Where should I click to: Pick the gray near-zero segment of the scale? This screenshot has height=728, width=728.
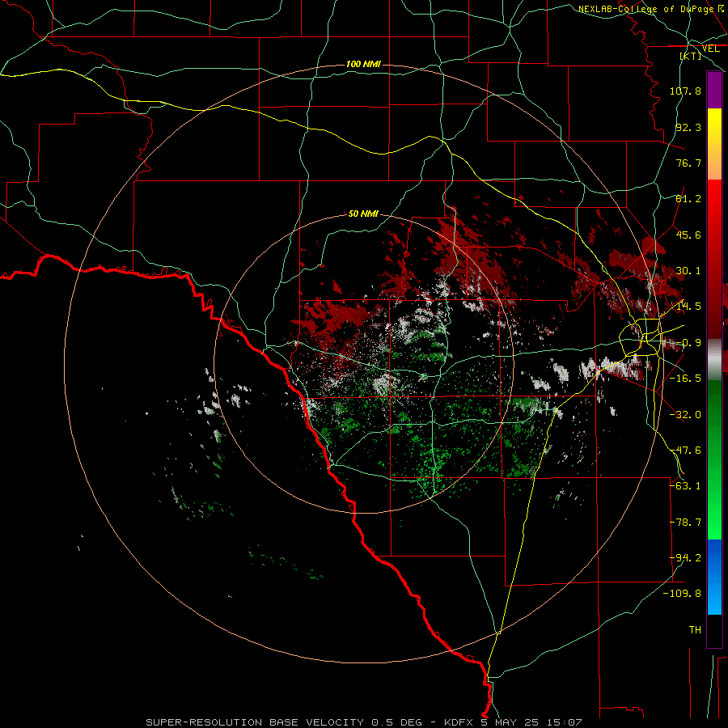click(x=714, y=359)
